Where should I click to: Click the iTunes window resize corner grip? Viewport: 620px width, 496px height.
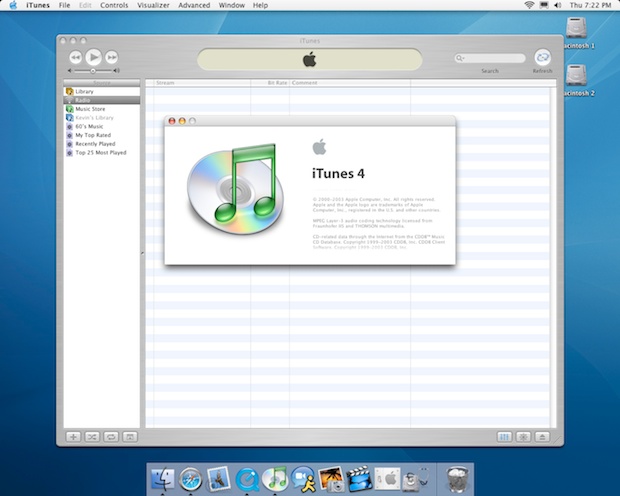558,441
